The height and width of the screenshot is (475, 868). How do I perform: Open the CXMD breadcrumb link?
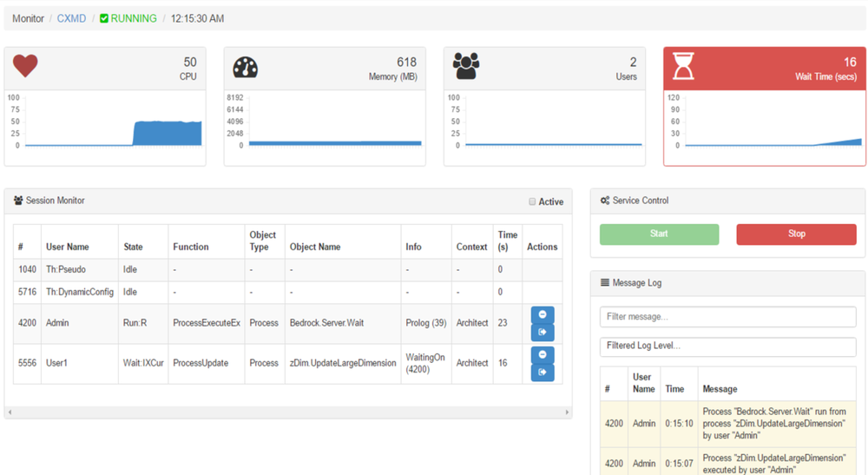tap(71, 18)
